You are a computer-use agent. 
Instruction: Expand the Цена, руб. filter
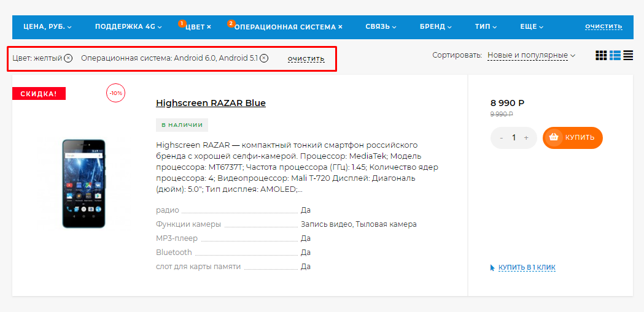(x=47, y=27)
